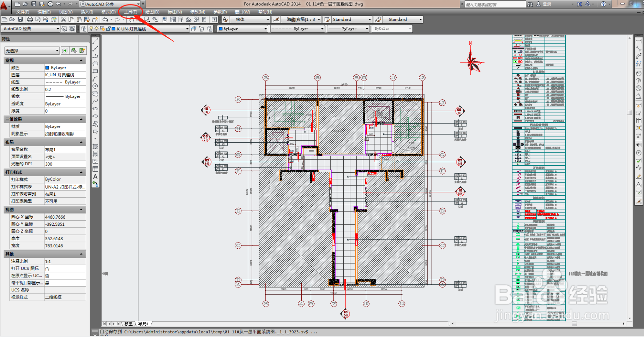The width and height of the screenshot is (644, 337).
Task: Open the 格式(O) menu
Action: point(108,12)
